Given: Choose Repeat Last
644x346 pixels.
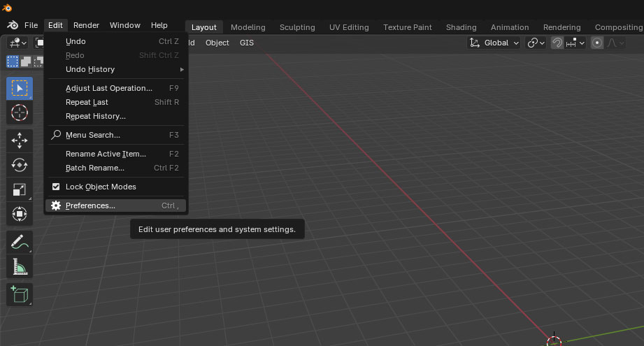Looking at the screenshot, I should pyautogui.click(x=116, y=102).
